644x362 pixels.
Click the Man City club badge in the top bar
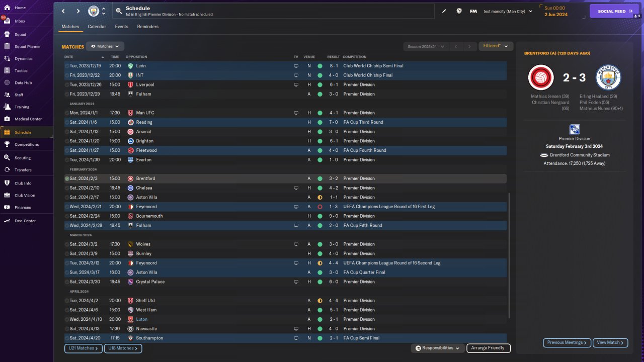(x=94, y=11)
